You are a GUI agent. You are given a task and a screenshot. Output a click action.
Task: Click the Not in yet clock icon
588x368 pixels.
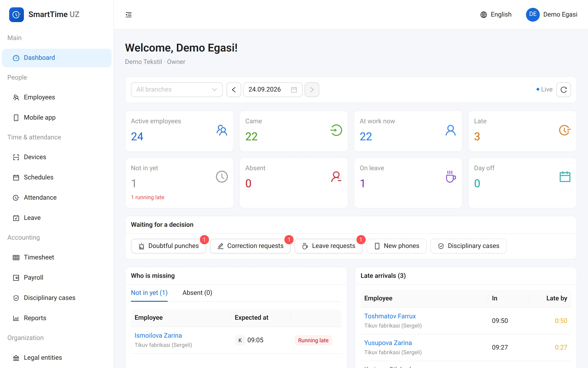tap(222, 177)
